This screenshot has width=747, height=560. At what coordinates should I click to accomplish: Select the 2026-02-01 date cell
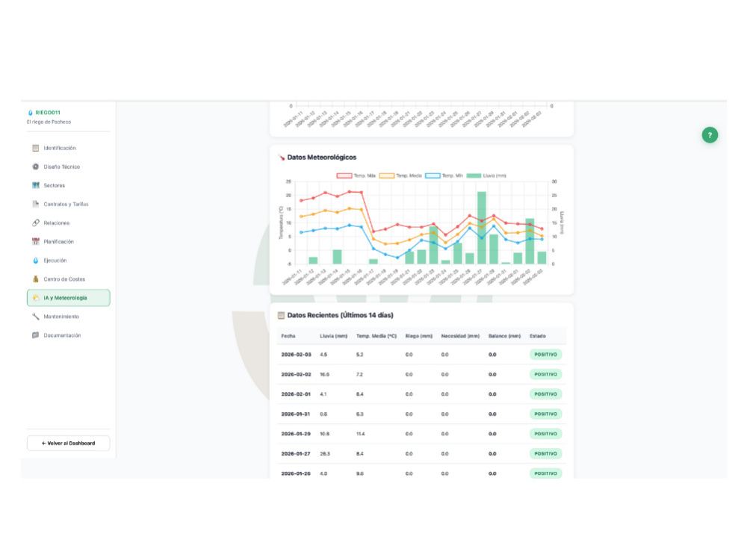click(295, 394)
